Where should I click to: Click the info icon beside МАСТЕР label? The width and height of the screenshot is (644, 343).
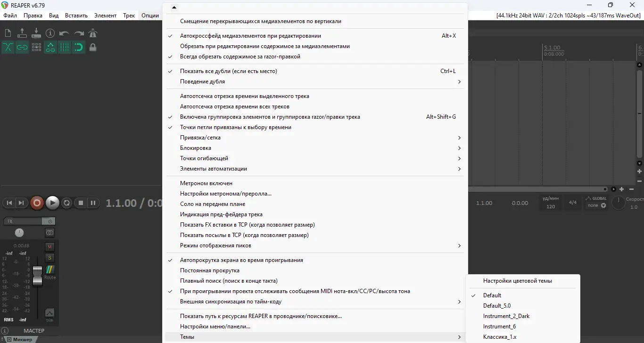(x=5, y=331)
